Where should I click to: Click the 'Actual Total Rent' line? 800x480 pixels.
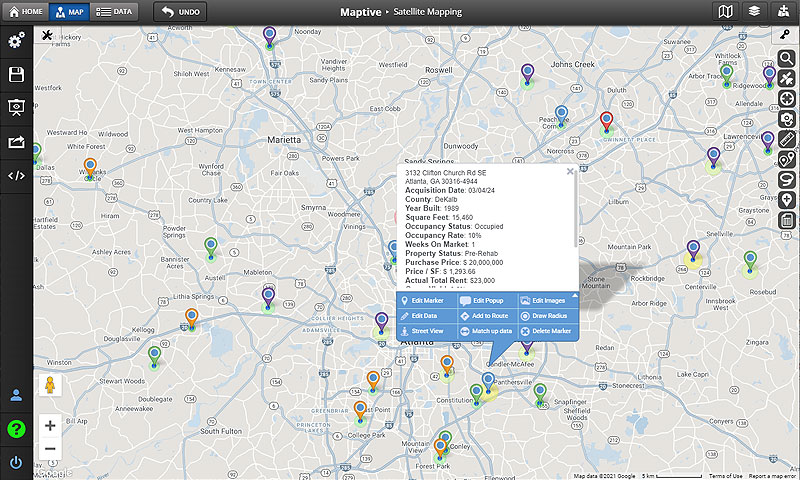[449, 281]
